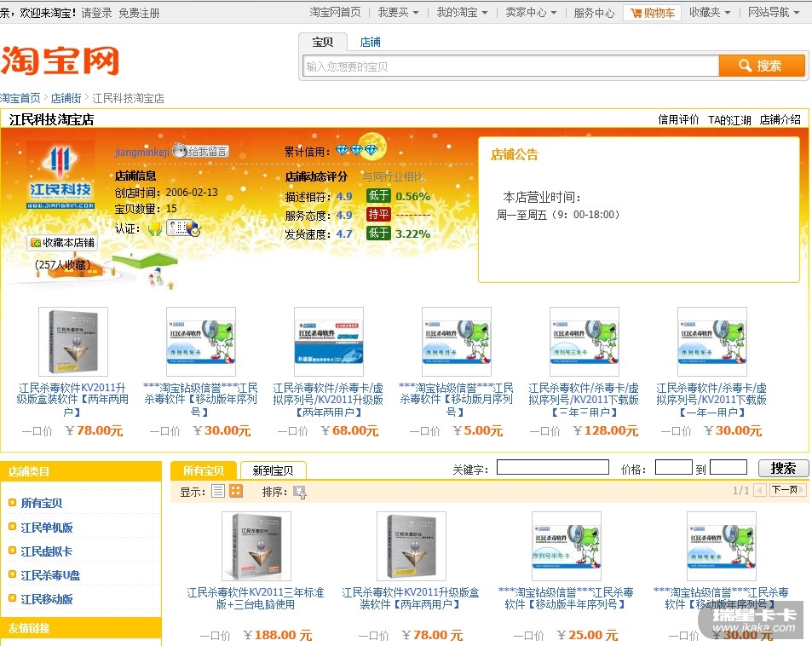Open 所有宝贝 shop category
Screen dimensions: 812x646
pyautogui.click(x=42, y=503)
